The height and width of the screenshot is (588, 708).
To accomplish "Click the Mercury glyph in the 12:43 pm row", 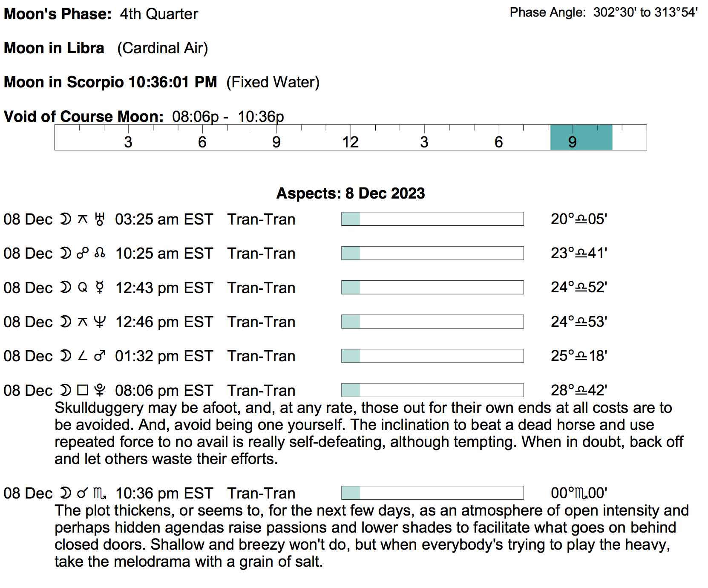I will [x=100, y=288].
